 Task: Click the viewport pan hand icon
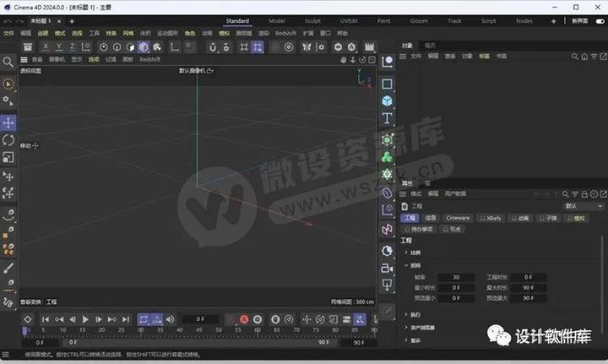(x=343, y=60)
